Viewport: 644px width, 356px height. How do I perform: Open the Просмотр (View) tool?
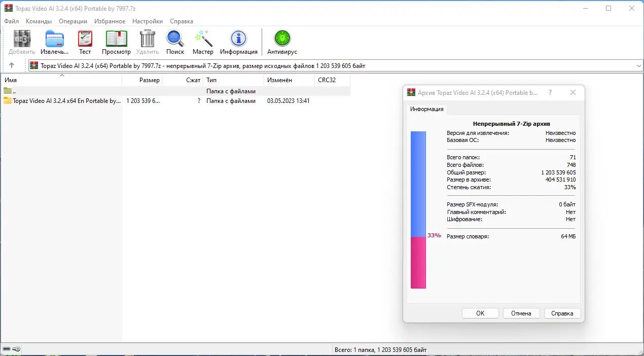[116, 41]
